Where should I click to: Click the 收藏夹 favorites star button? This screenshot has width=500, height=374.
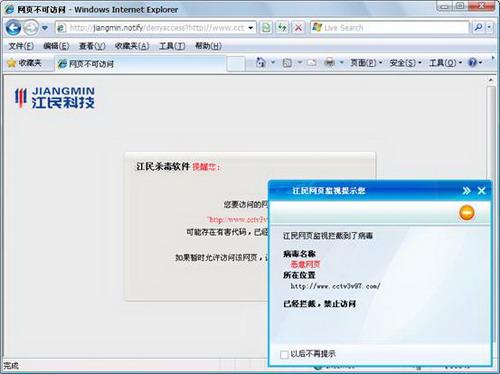click(24, 63)
